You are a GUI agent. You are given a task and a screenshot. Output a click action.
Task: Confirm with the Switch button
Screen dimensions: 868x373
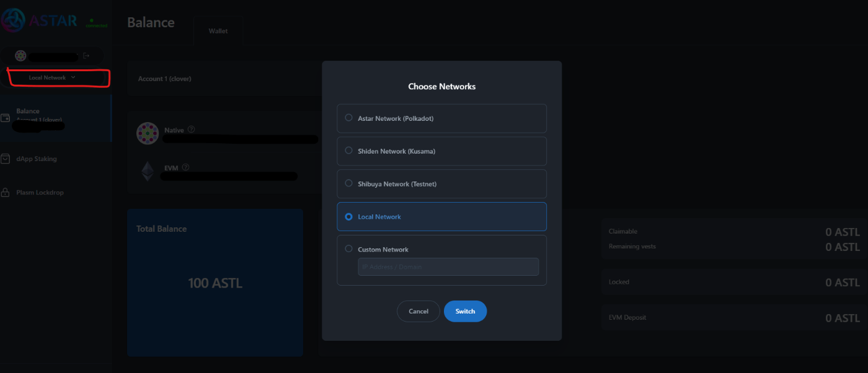[x=465, y=311]
